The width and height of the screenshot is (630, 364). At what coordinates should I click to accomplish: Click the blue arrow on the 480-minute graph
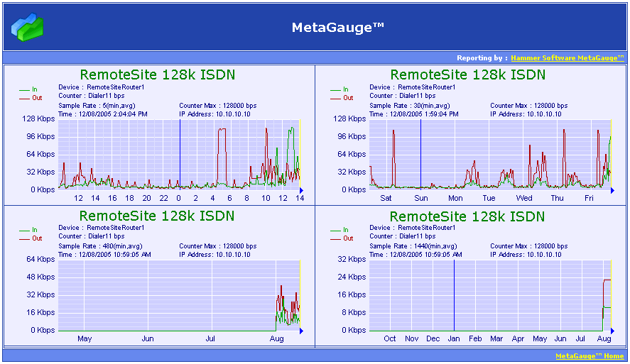click(301, 331)
